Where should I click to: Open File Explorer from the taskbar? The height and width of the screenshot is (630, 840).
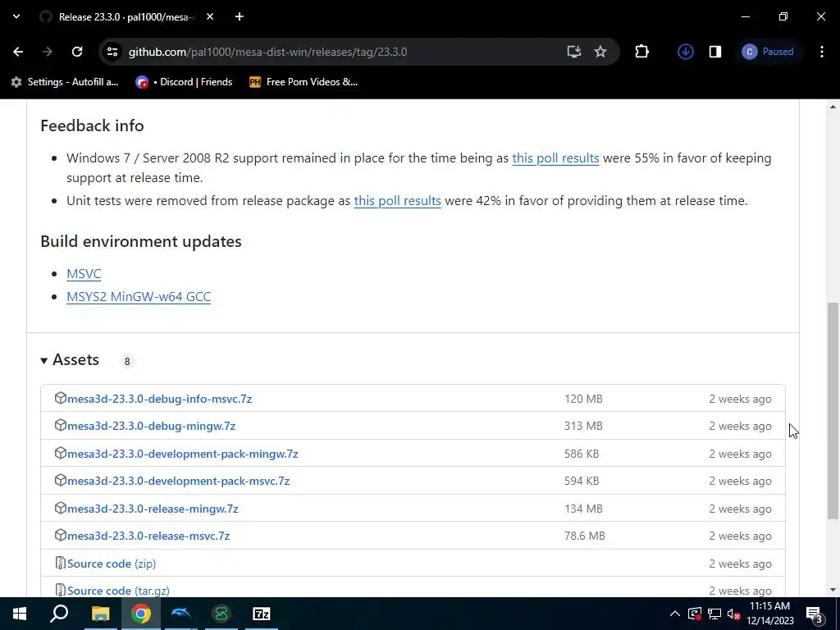(x=100, y=614)
